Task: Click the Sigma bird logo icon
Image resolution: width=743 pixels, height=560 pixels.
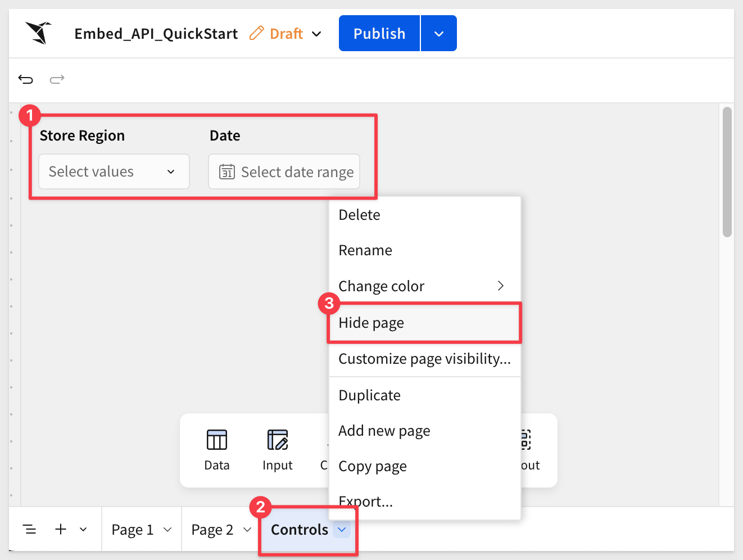Action: 38,33
